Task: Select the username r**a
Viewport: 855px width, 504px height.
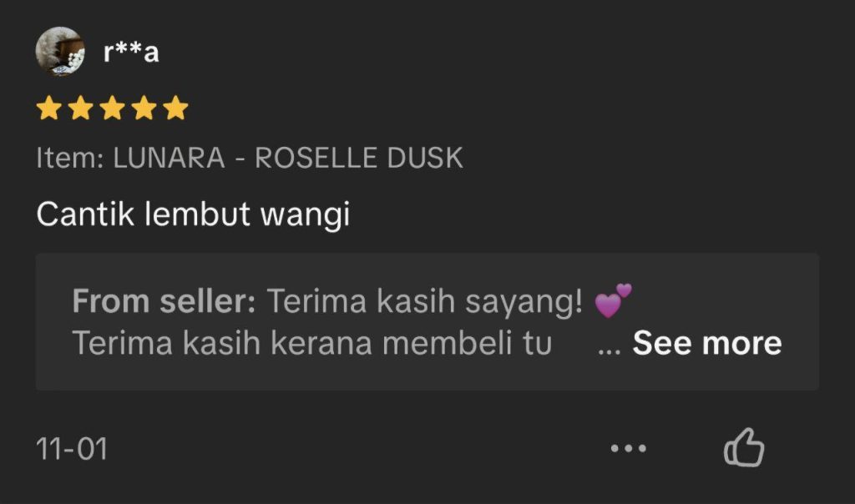Action: pos(131,52)
